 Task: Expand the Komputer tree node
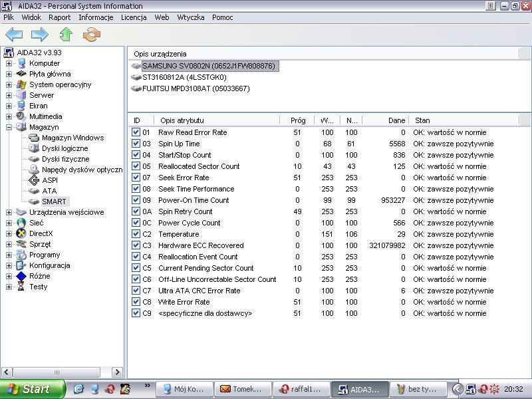pyautogui.click(x=9, y=63)
